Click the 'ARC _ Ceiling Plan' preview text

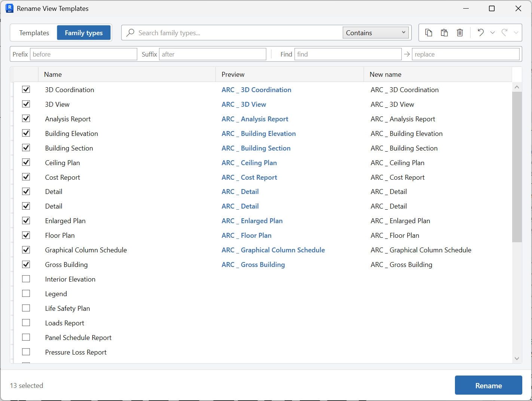click(249, 163)
